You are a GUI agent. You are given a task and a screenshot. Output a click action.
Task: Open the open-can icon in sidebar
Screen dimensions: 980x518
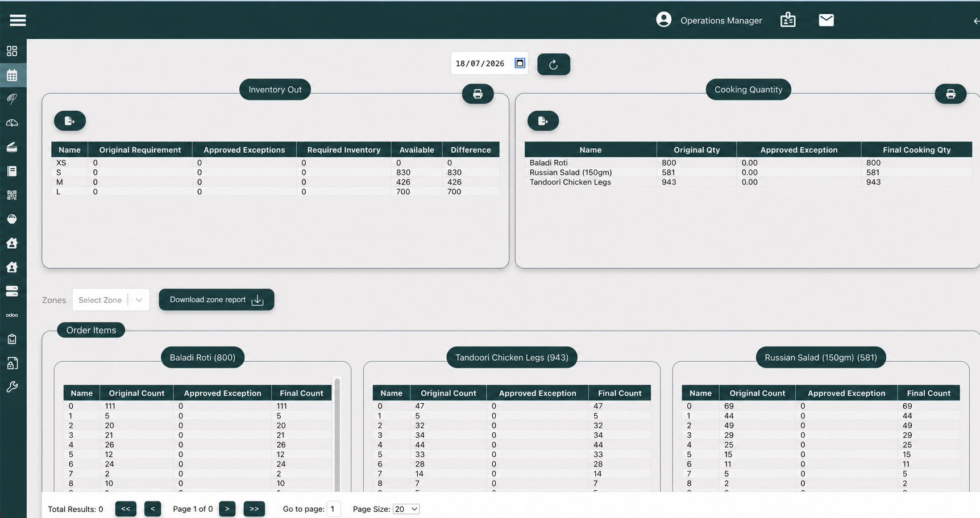(x=12, y=147)
